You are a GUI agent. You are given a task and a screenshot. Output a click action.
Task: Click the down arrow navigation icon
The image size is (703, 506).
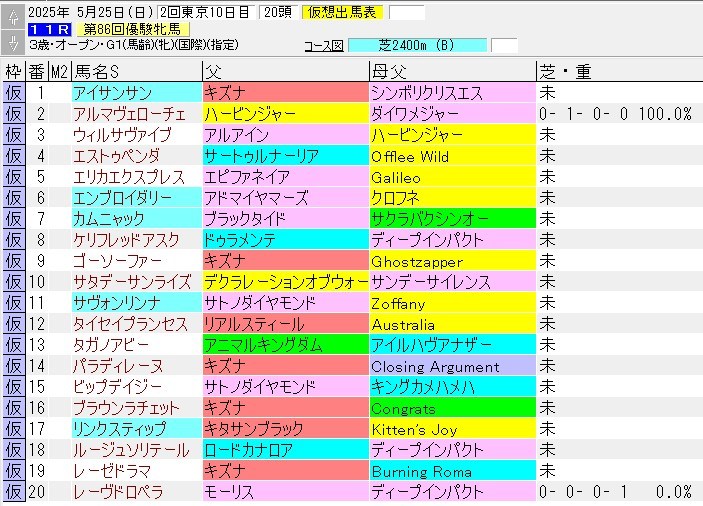(13, 42)
